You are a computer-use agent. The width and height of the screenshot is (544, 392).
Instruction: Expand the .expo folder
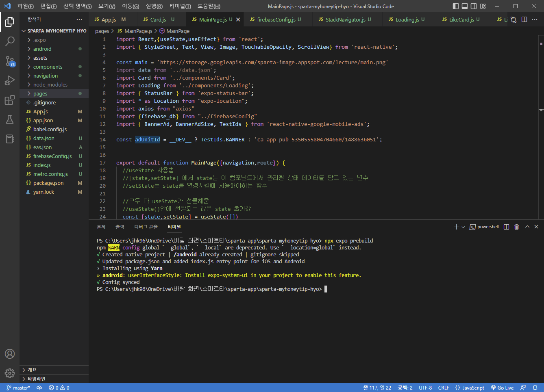click(x=54, y=40)
